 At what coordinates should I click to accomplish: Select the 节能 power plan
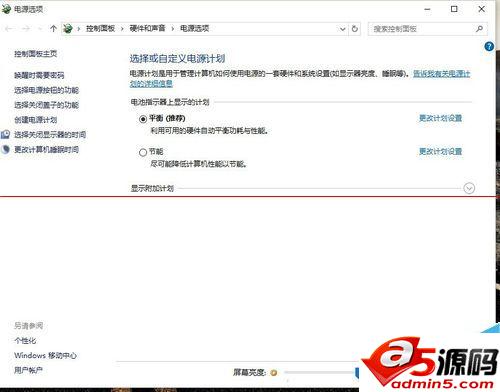click(x=143, y=152)
